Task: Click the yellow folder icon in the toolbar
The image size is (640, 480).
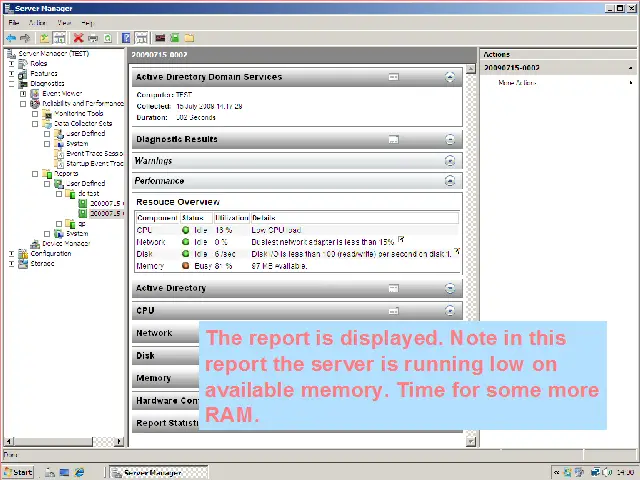Action: click(189, 38)
